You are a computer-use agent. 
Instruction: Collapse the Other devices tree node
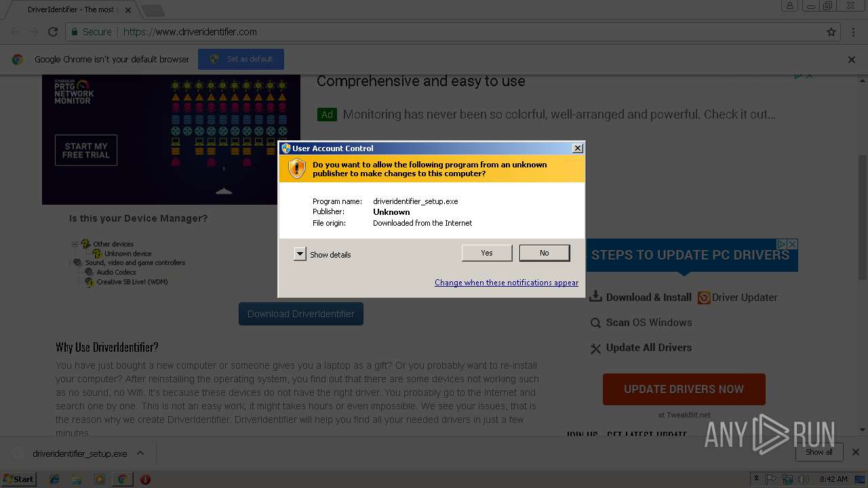pos(75,244)
